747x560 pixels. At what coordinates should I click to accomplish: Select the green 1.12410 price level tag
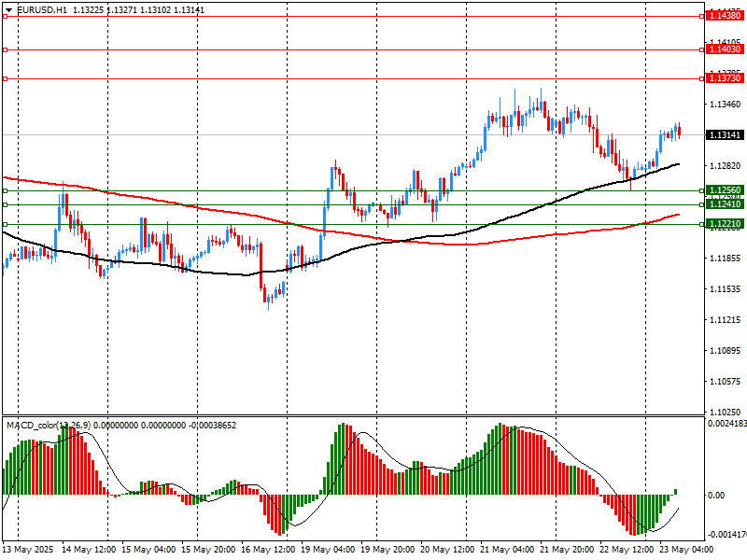coord(725,204)
